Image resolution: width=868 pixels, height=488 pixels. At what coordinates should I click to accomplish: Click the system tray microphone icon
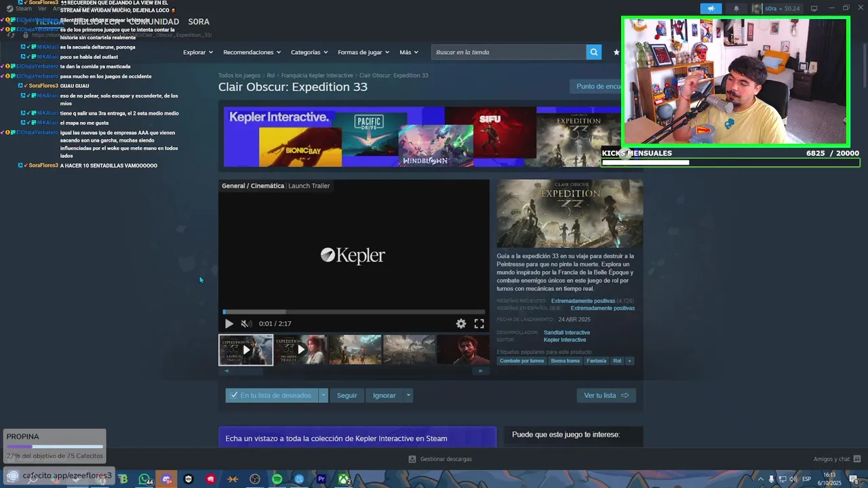coord(771,479)
